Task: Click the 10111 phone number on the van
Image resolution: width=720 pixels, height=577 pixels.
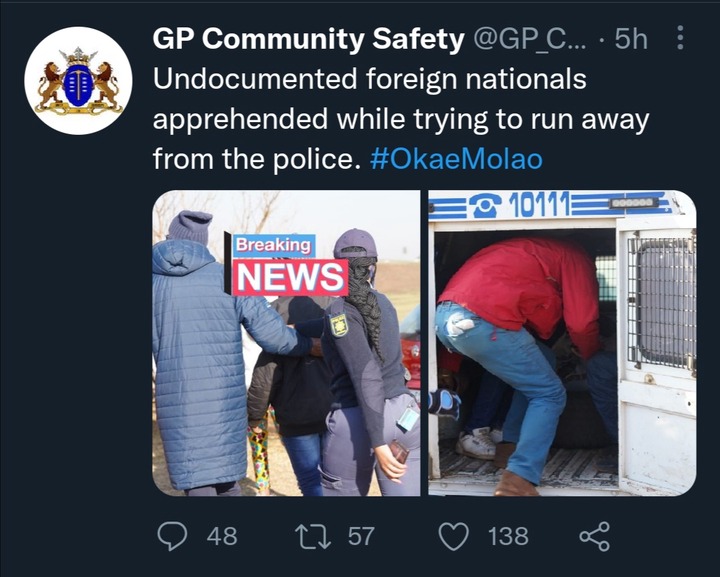Action: [539, 204]
